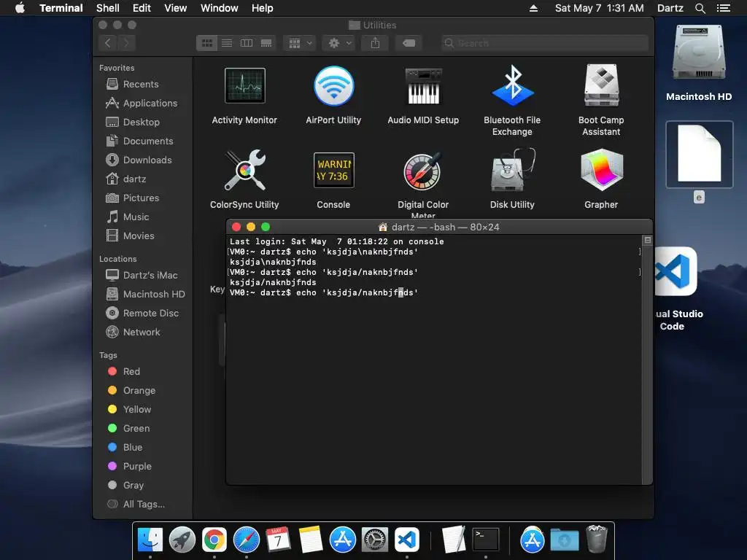The width and height of the screenshot is (747, 560).
Task: Go forward in Finder navigation
Action: coord(126,43)
